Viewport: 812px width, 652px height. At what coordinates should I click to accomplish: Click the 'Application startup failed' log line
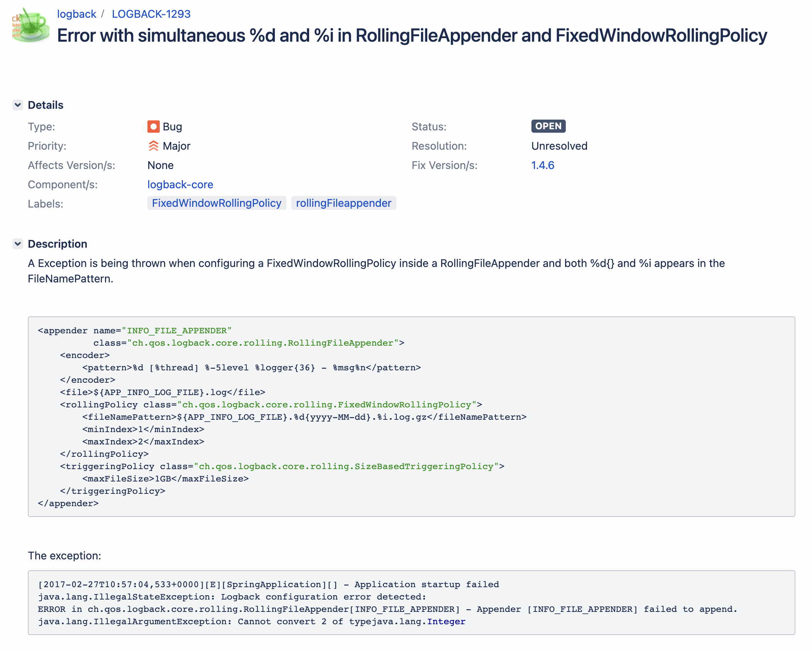(x=268, y=584)
